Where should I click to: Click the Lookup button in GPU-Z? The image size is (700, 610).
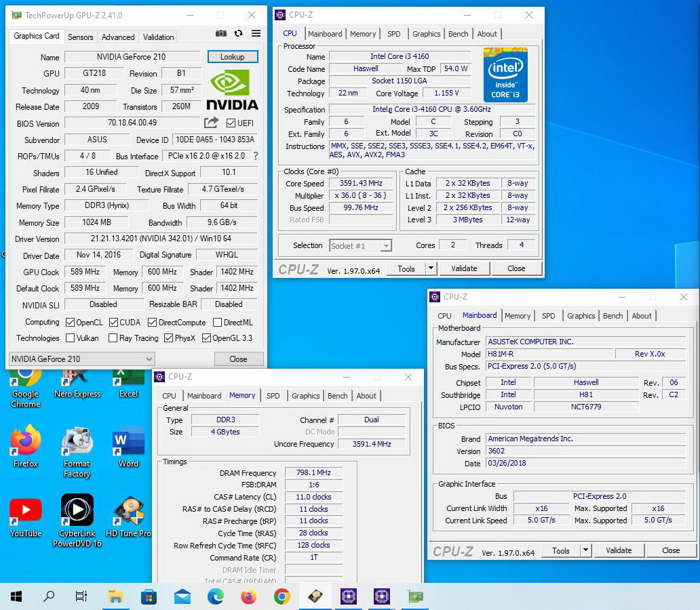(232, 57)
